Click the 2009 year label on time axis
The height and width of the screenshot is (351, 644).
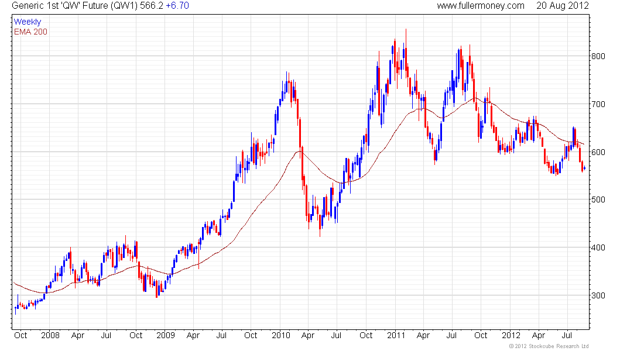coord(166,335)
